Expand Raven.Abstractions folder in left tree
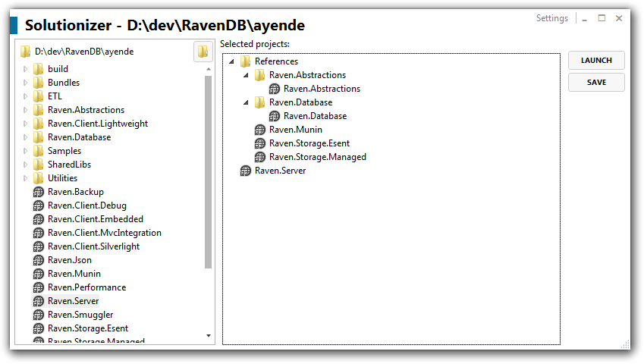Image resolution: width=644 pixels, height=364 pixels. 26,110
